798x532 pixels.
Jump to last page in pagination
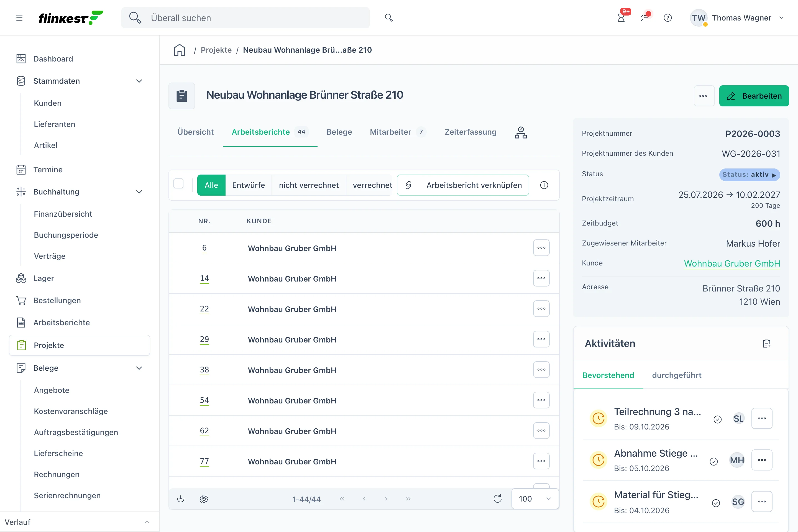click(408, 499)
